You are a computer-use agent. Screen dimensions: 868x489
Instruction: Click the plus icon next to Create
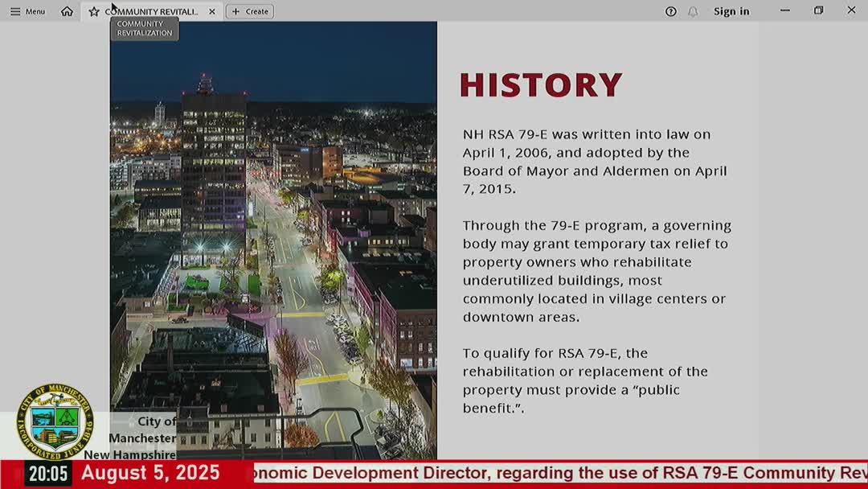234,10
